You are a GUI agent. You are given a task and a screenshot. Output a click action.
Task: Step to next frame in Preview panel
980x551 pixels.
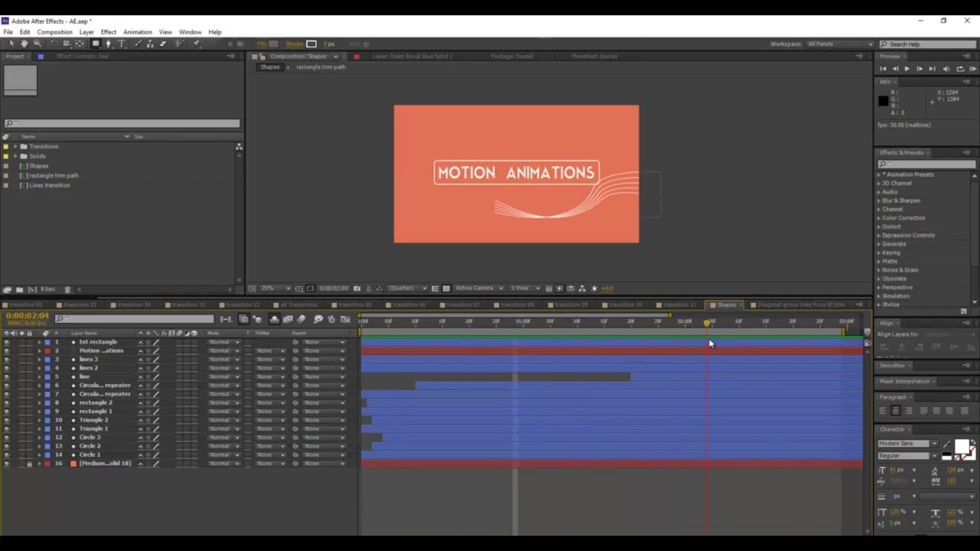(x=920, y=69)
